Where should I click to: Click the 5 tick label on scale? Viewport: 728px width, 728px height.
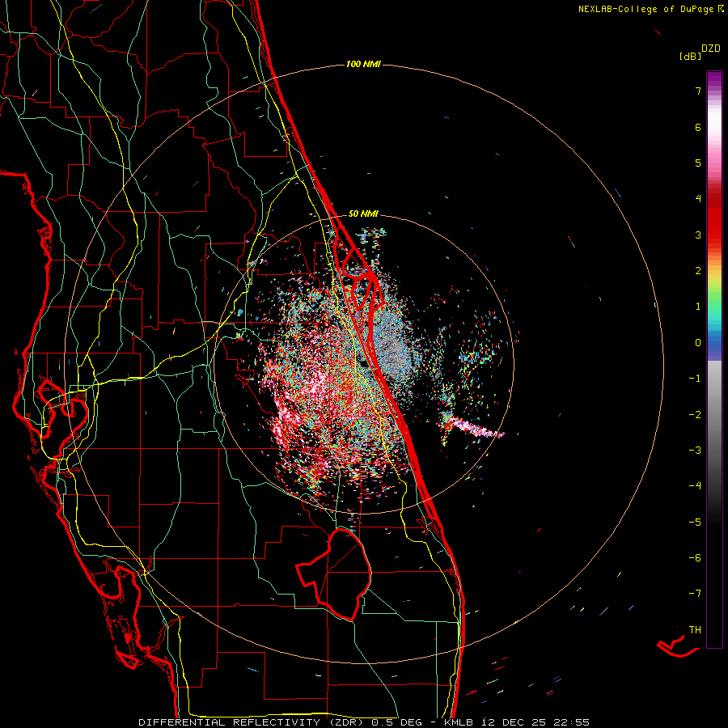tap(698, 163)
